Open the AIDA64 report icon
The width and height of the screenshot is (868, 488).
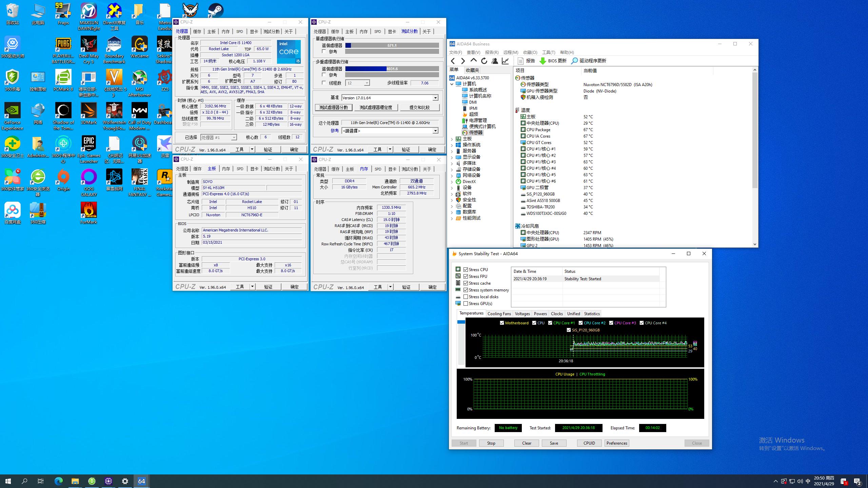(521, 61)
